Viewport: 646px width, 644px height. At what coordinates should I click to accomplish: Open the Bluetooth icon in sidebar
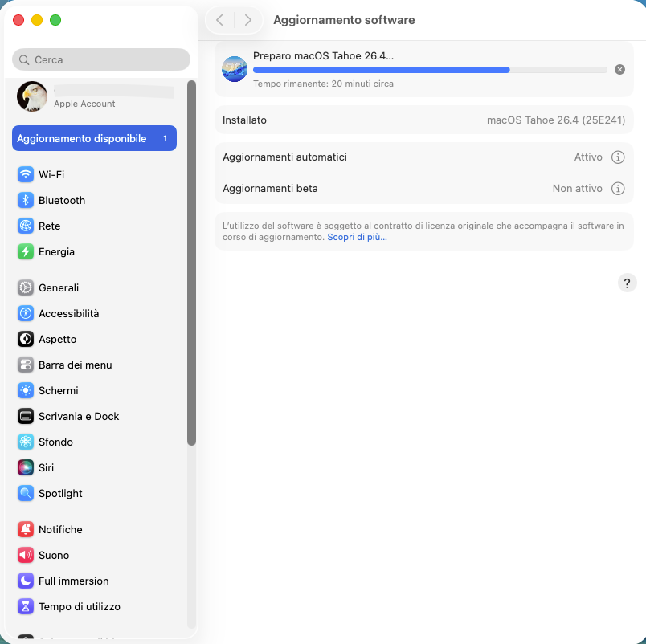[26, 200]
